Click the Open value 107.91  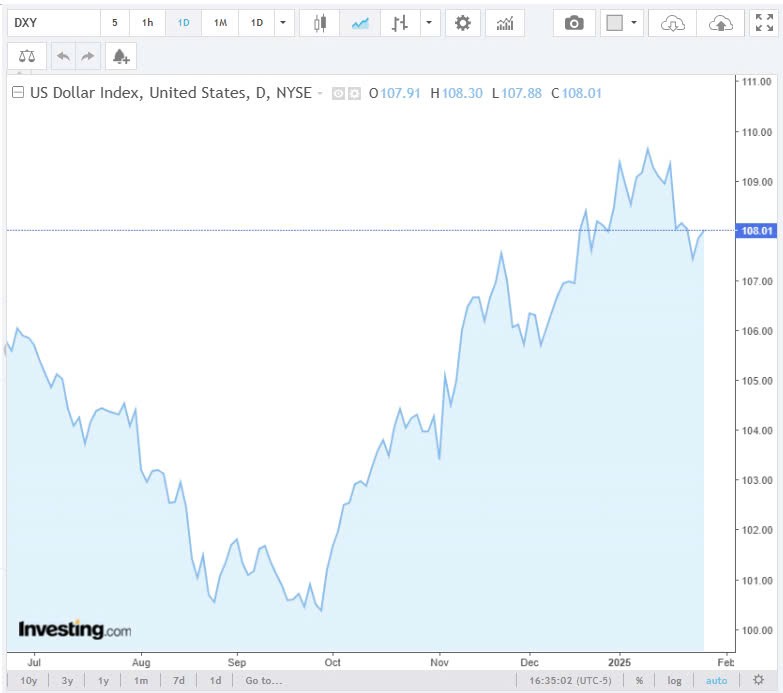(x=400, y=93)
